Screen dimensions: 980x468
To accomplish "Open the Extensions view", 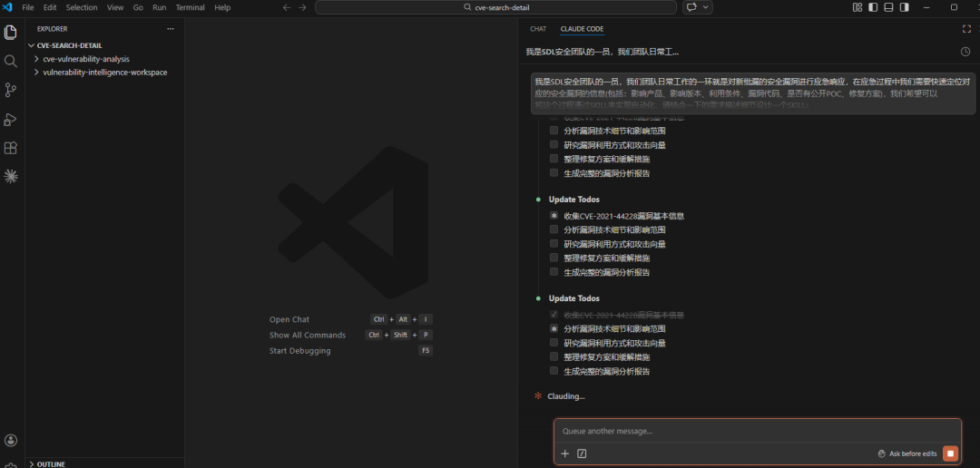I will (11, 148).
